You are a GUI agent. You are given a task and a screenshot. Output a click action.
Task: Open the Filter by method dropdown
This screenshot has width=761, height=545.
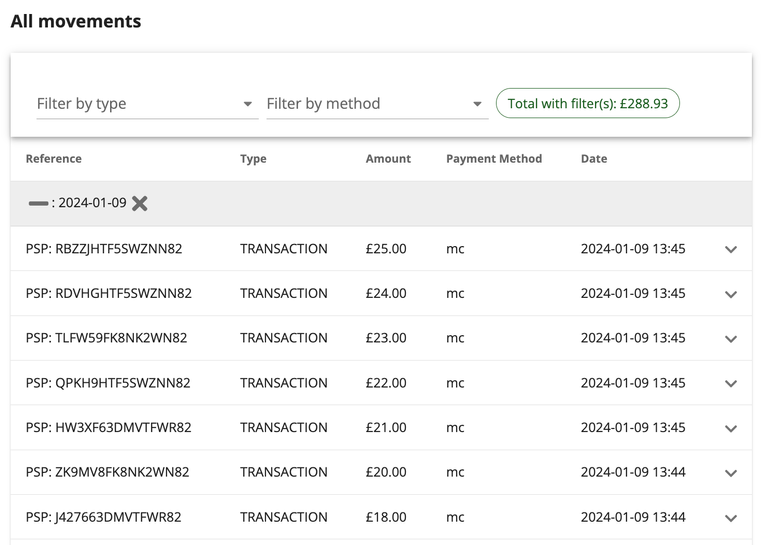[376, 104]
